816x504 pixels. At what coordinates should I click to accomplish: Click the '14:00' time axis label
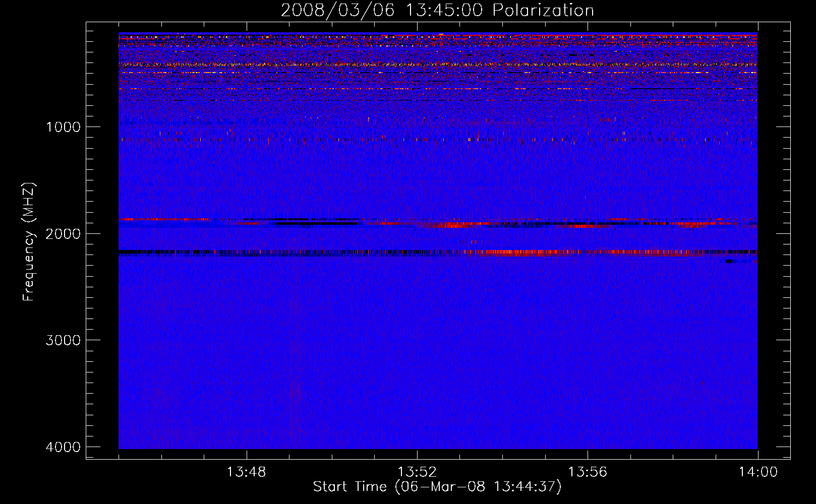[x=758, y=472]
